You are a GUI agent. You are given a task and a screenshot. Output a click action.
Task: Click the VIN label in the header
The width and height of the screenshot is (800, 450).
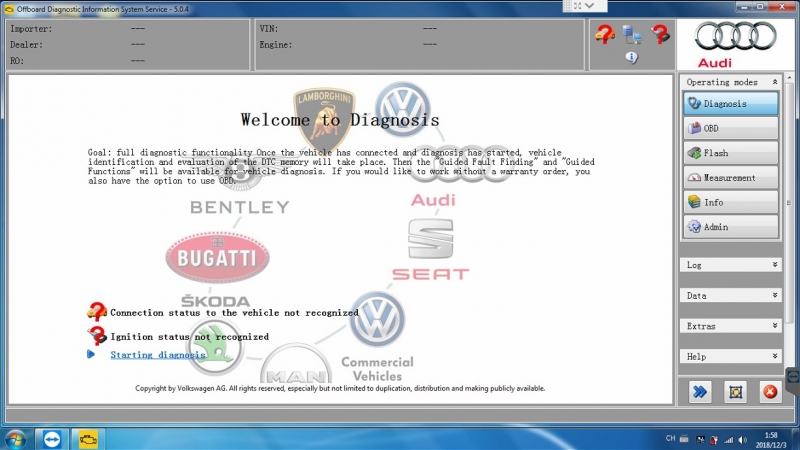click(x=269, y=29)
